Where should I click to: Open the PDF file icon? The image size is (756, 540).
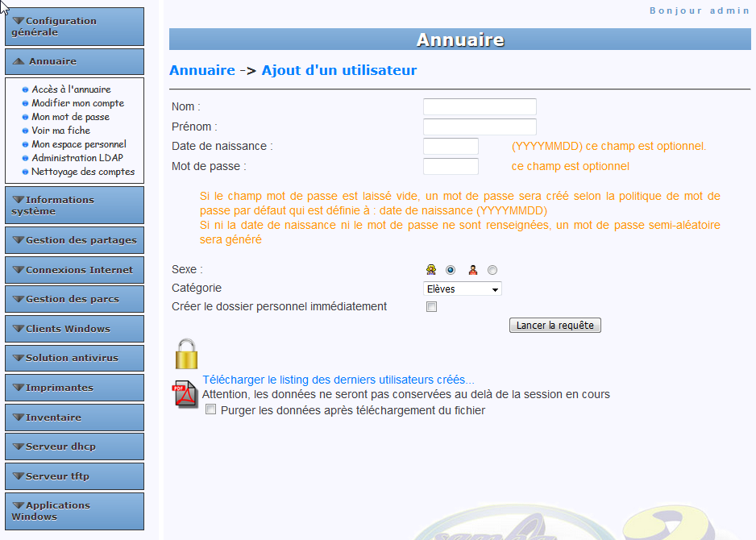click(185, 394)
